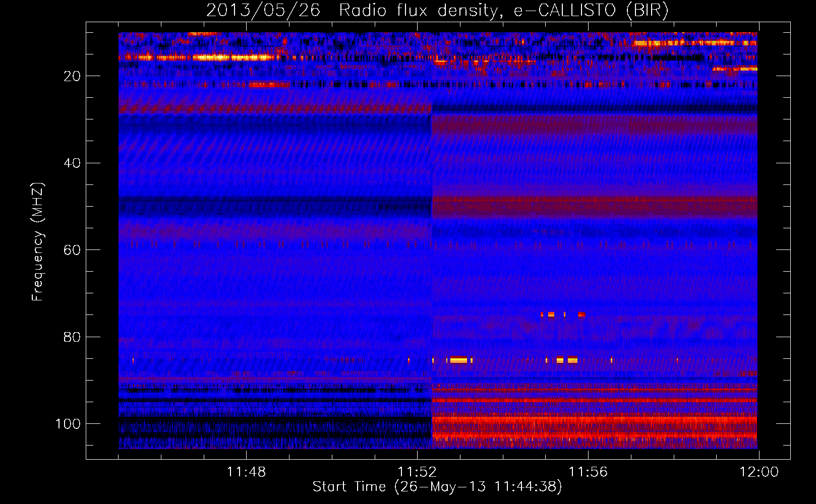The width and height of the screenshot is (816, 504).
Task: Click the '60' frequency tick label
Action: pos(72,250)
